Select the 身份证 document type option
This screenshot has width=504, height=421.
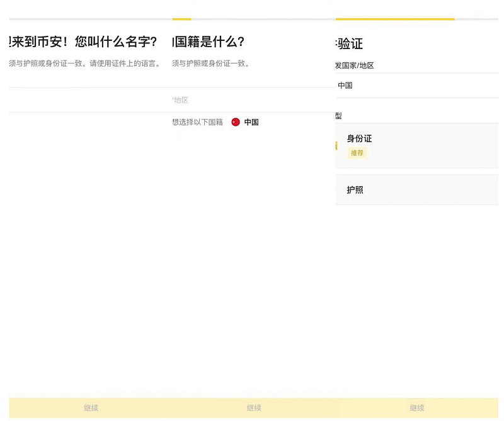(417, 146)
